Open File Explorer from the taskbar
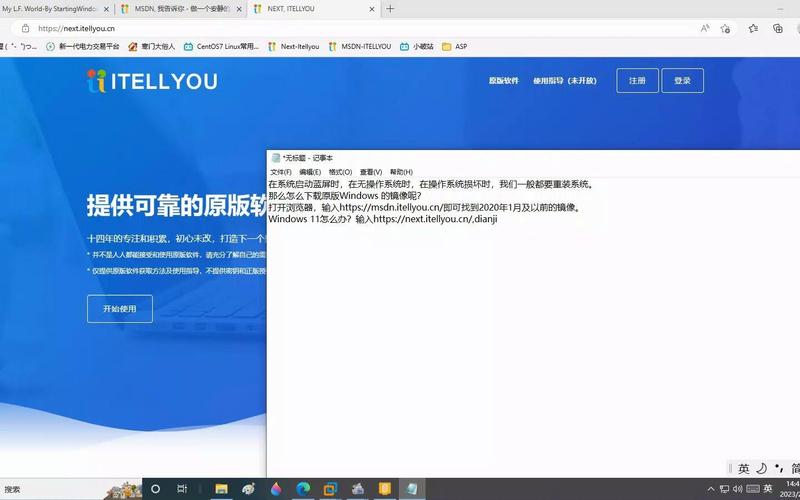This screenshot has width=800, height=500. (221, 489)
